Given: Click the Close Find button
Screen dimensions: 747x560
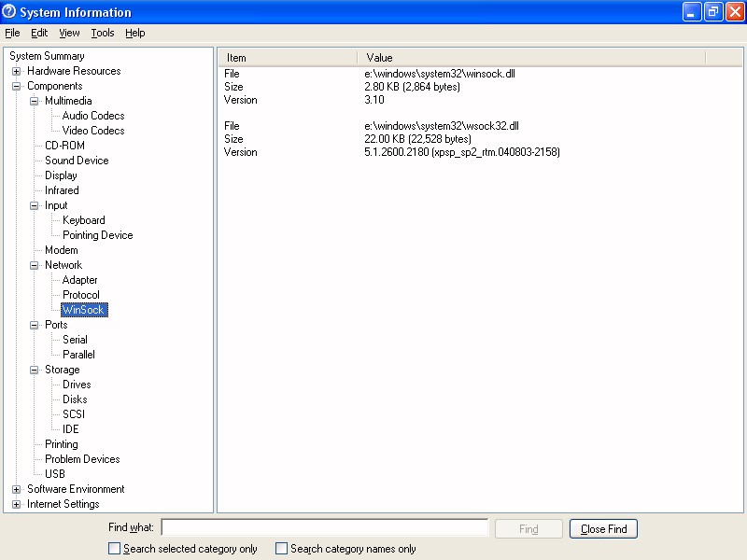Looking at the screenshot, I should 603,528.
